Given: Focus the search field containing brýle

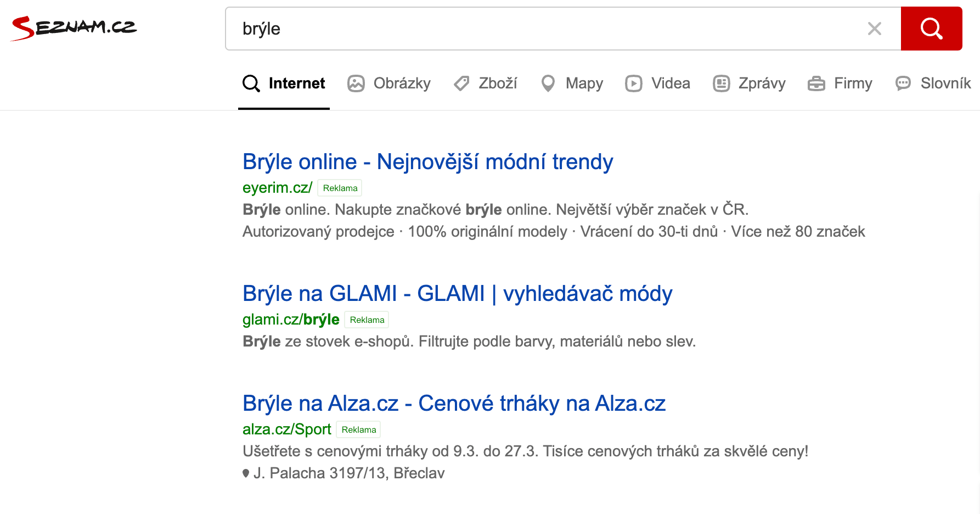Looking at the screenshot, I should click(549, 29).
